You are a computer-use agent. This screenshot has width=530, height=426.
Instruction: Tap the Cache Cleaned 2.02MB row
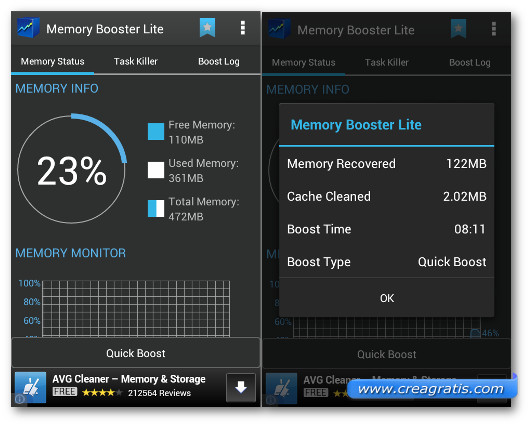tap(387, 196)
